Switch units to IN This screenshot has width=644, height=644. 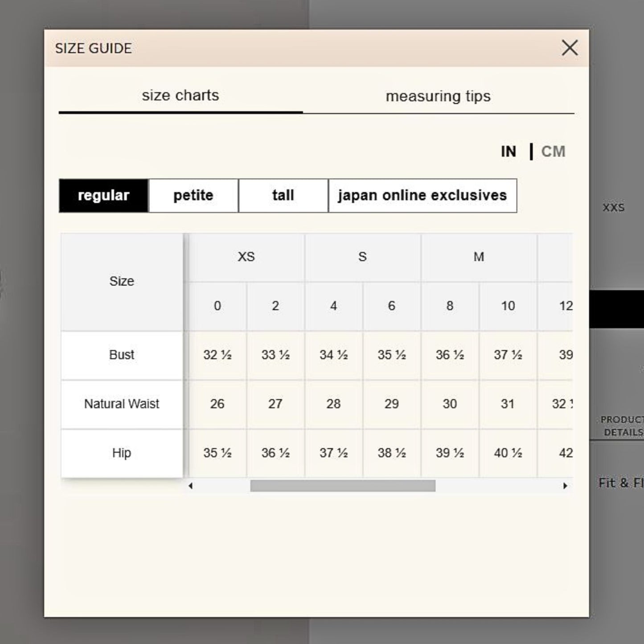(x=508, y=152)
